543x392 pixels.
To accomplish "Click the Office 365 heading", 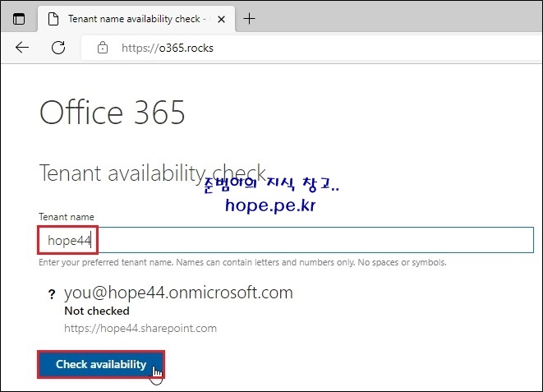I will click(113, 113).
